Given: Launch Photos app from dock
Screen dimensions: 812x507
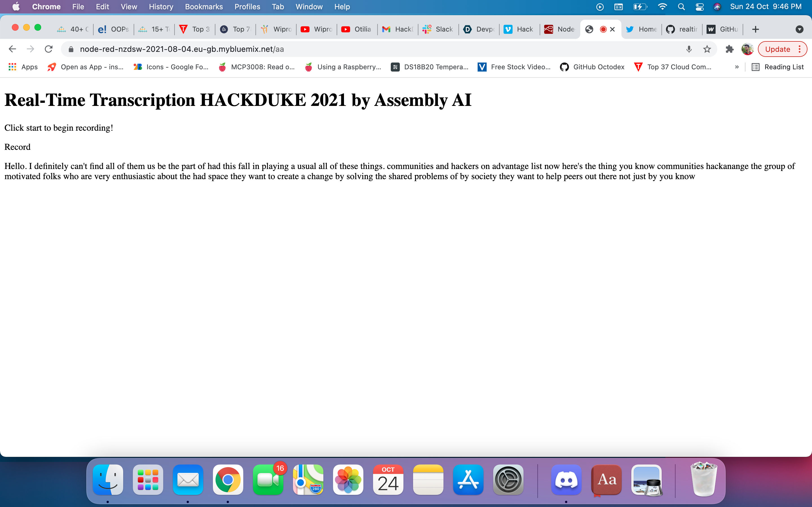Looking at the screenshot, I should (348, 480).
